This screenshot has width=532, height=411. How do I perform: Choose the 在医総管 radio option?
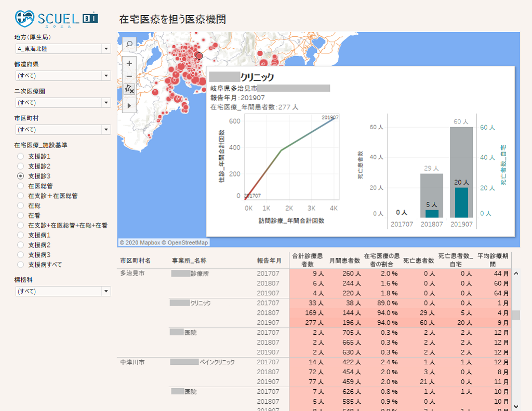(x=20, y=186)
